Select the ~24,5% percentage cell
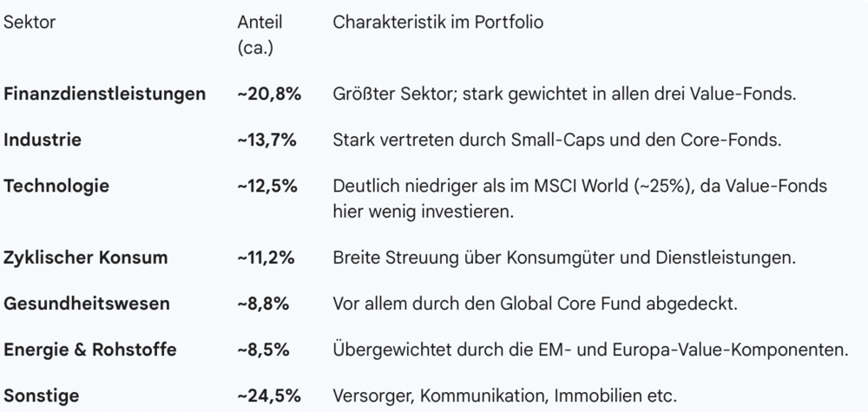Screen dimensions: 868x412 pyautogui.click(x=269, y=396)
